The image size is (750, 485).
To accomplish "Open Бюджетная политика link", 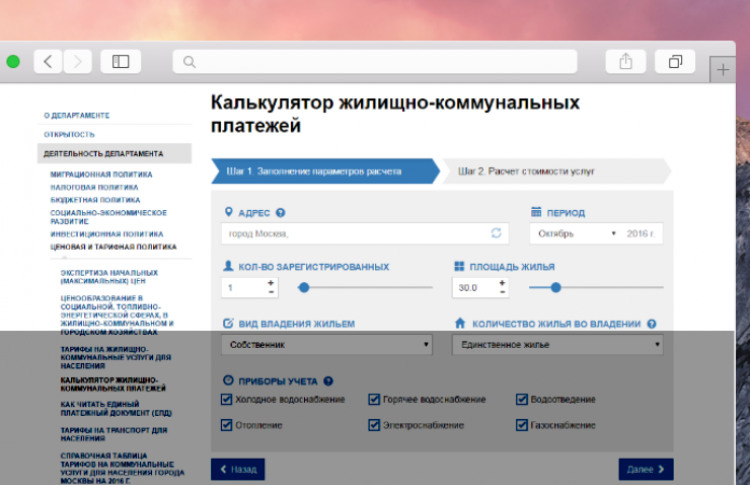I will 95,200.
